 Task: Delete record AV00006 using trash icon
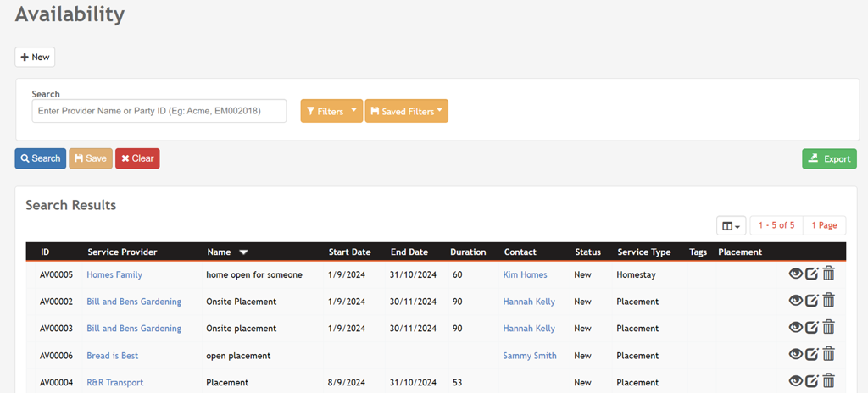(828, 354)
